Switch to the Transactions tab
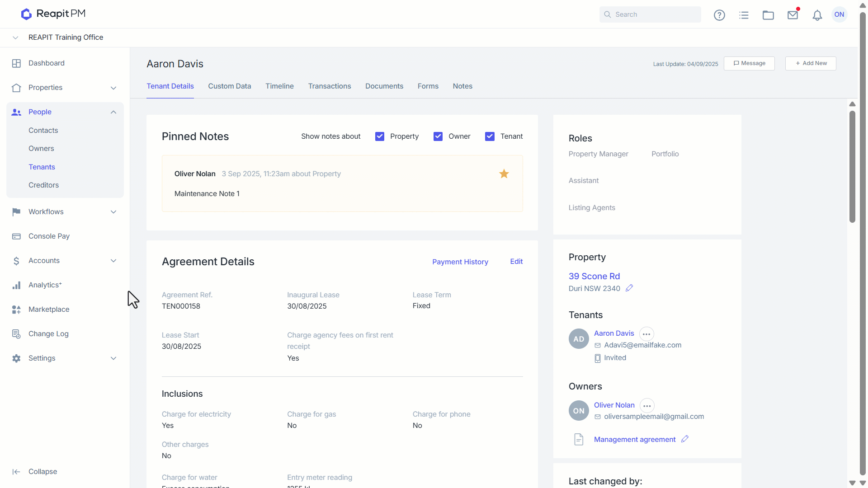Image resolution: width=868 pixels, height=488 pixels. pos(330,86)
